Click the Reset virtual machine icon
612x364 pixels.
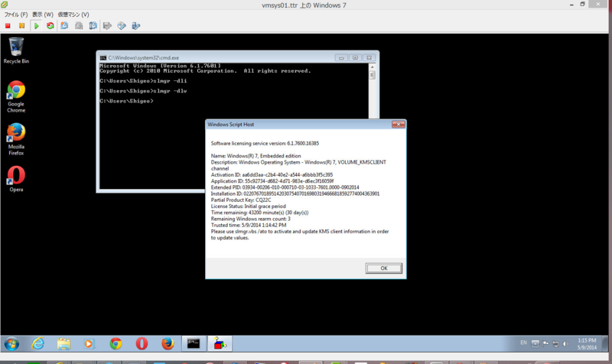point(50,26)
